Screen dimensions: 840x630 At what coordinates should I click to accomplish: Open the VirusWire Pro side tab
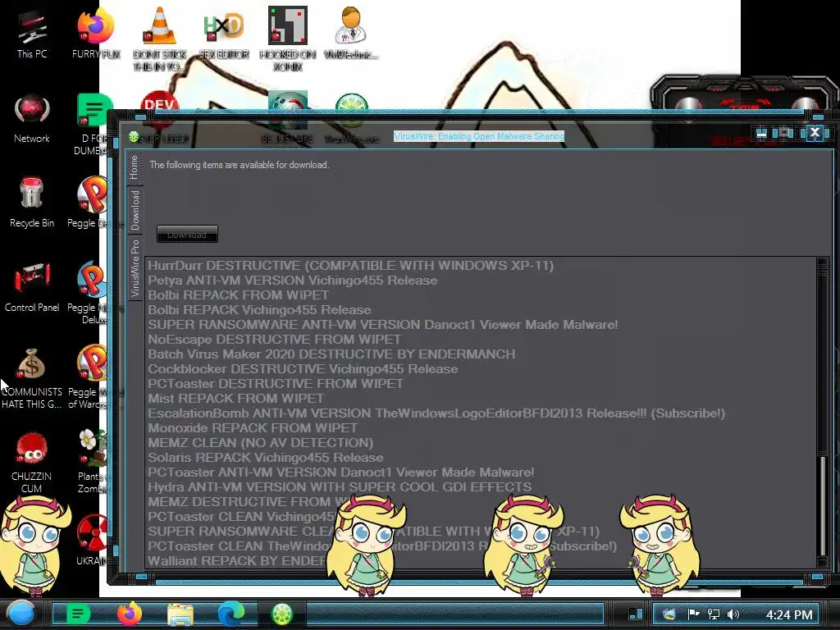coord(135,268)
